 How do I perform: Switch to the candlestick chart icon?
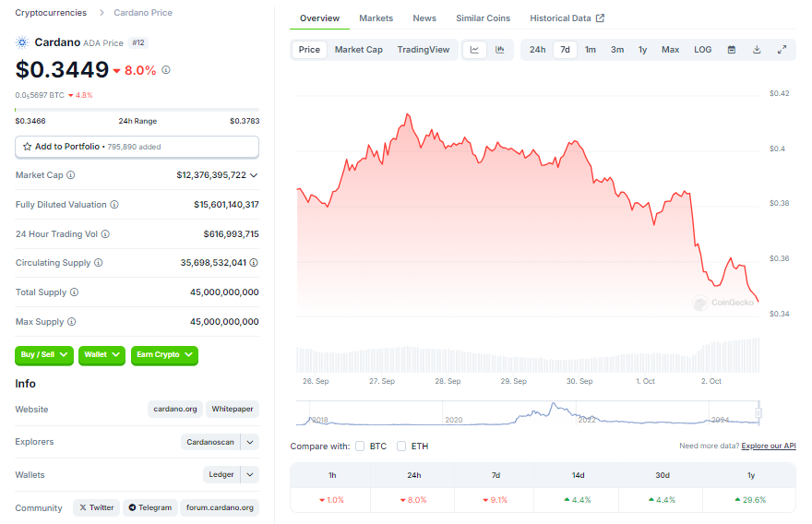(499, 50)
